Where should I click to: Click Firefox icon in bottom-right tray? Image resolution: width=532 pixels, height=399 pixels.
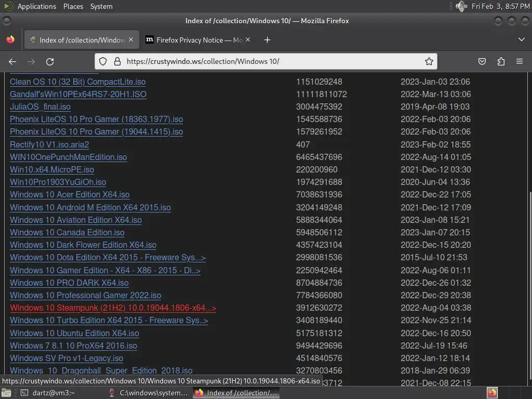coord(492,393)
